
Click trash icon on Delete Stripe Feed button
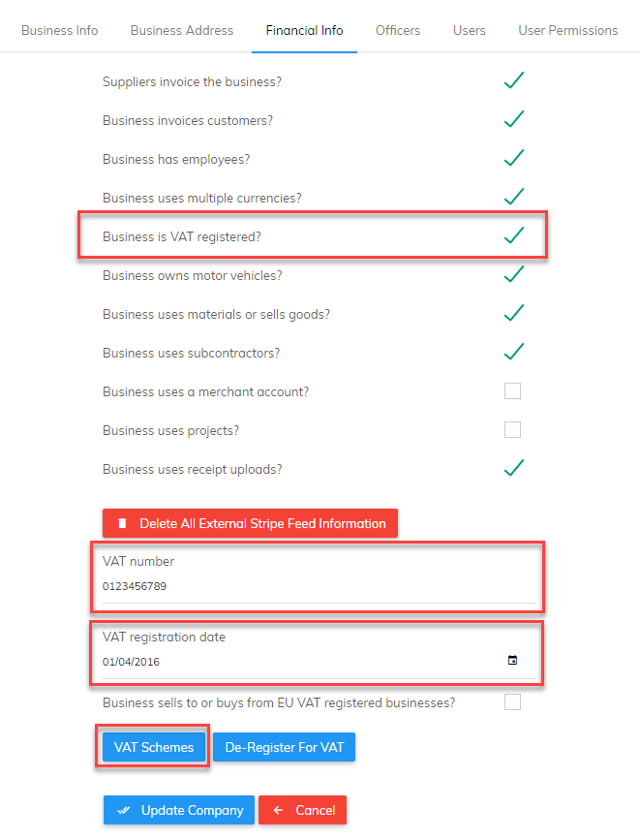tap(122, 523)
